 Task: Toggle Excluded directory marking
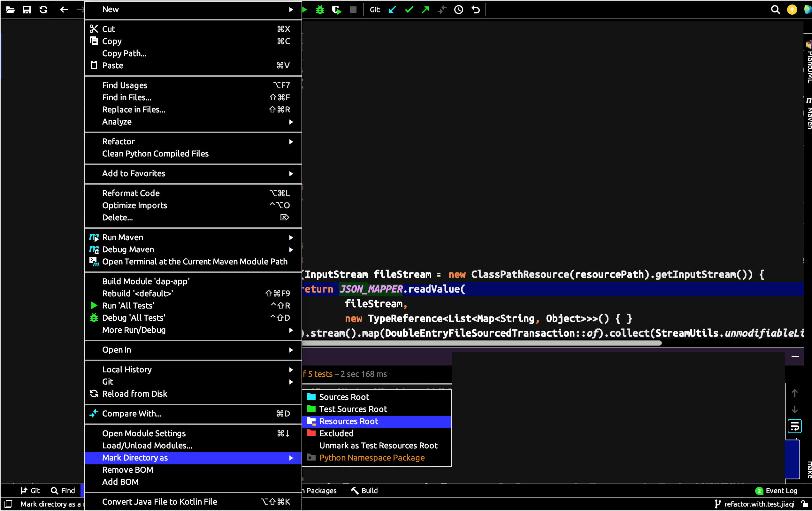336,433
